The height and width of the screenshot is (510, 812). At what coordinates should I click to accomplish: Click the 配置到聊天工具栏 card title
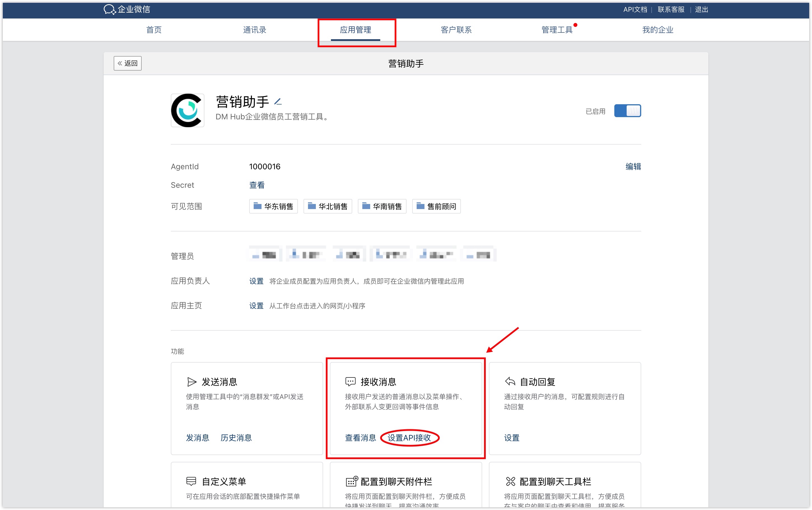(x=555, y=481)
